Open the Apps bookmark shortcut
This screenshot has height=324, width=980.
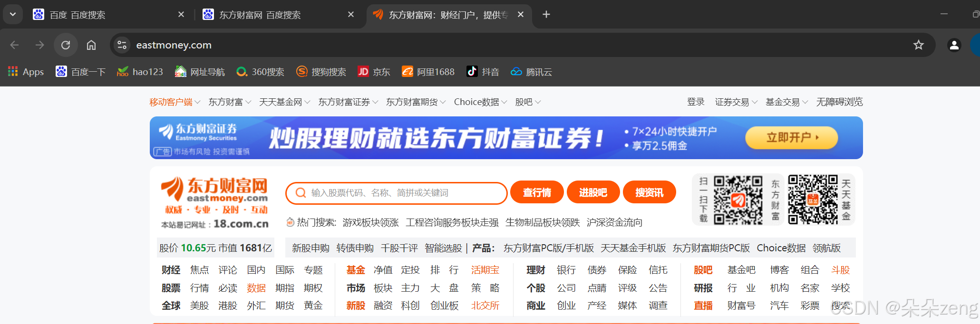pos(26,72)
